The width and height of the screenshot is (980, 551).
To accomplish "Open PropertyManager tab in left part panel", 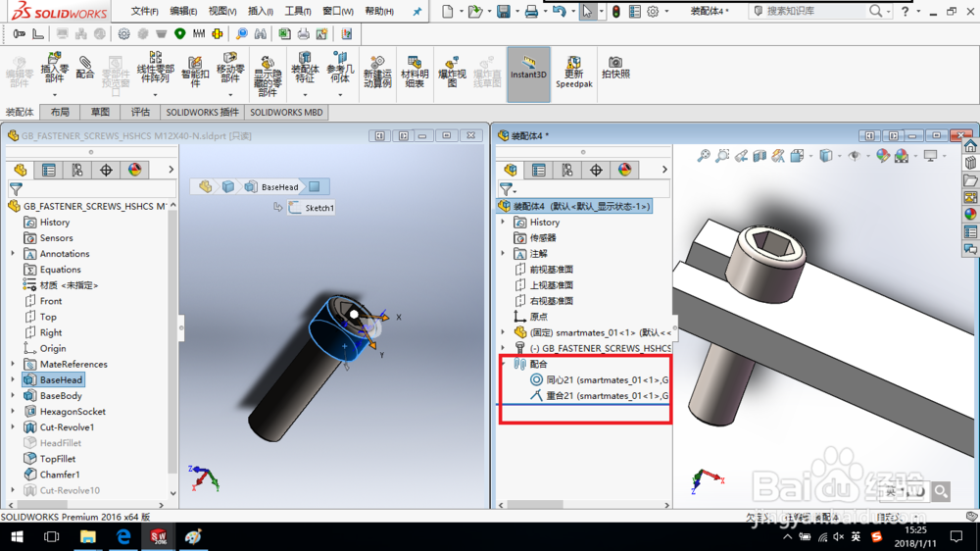I will [x=49, y=170].
